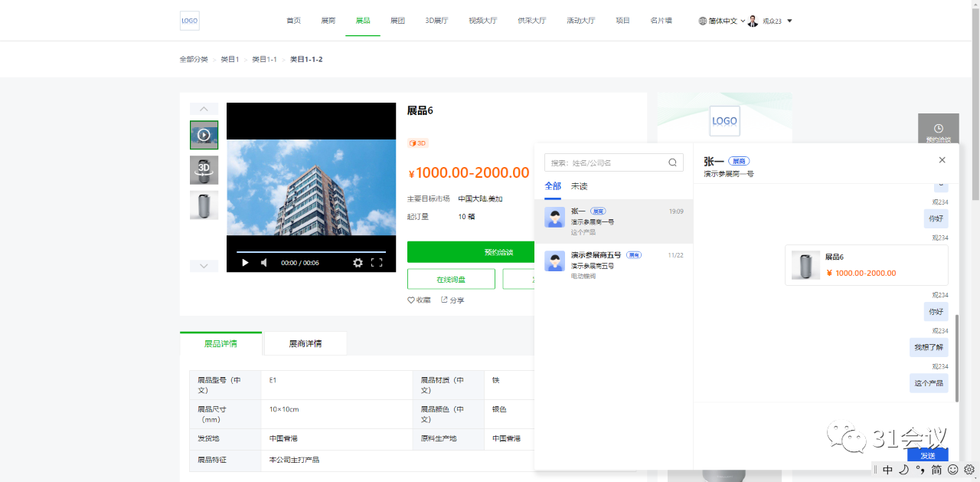Click 类目1 breadcrumb
The width and height of the screenshot is (980, 482).
(x=230, y=59)
